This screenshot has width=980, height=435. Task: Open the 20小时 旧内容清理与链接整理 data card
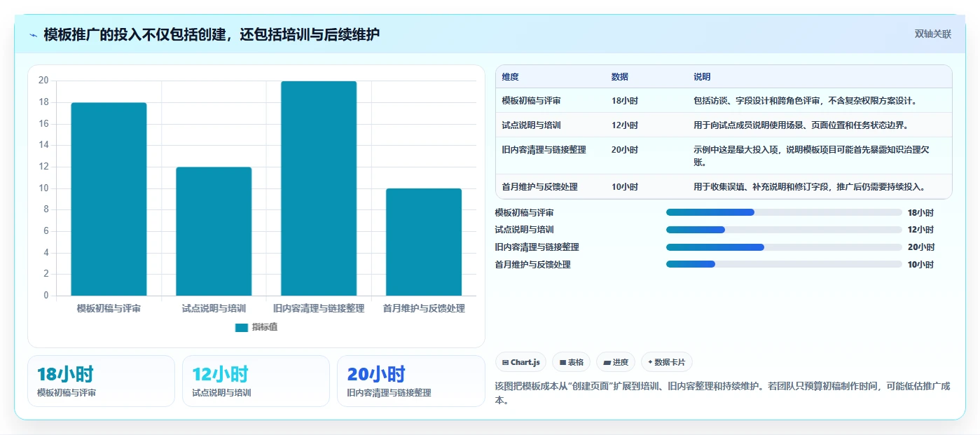click(410, 381)
